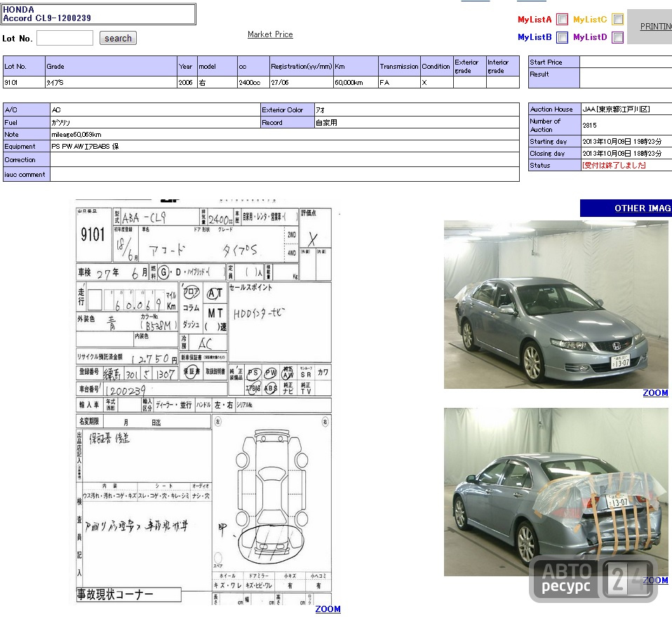Click ZOOM under the auction sheet
Viewport: 672px width, 617px height.
[x=328, y=609]
